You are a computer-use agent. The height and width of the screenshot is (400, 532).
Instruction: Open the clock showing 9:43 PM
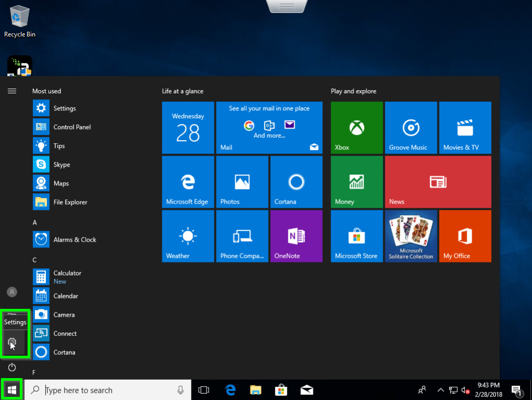tap(489, 390)
